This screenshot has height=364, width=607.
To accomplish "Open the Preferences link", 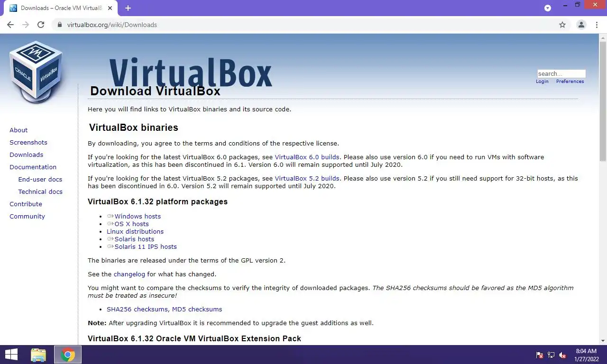I will [x=570, y=82].
